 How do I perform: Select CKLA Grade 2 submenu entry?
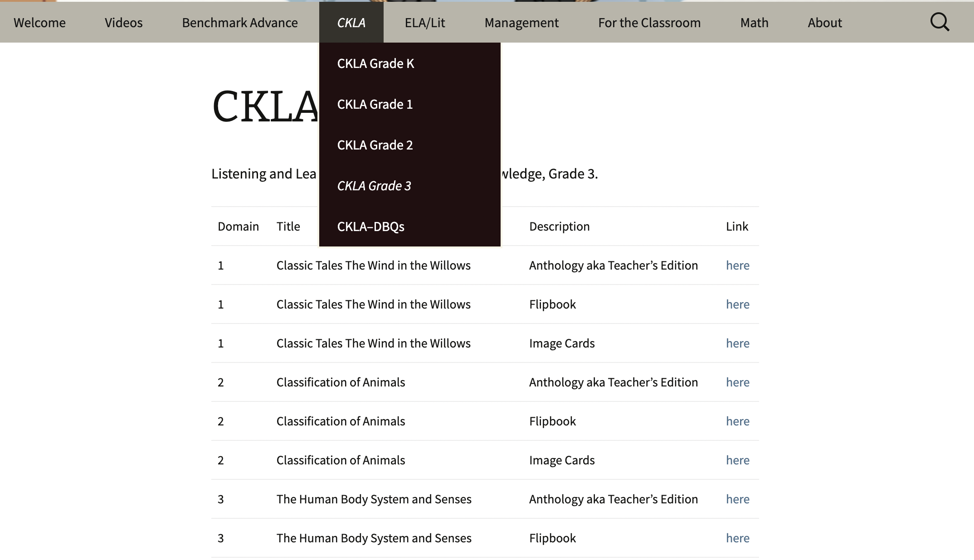point(375,145)
